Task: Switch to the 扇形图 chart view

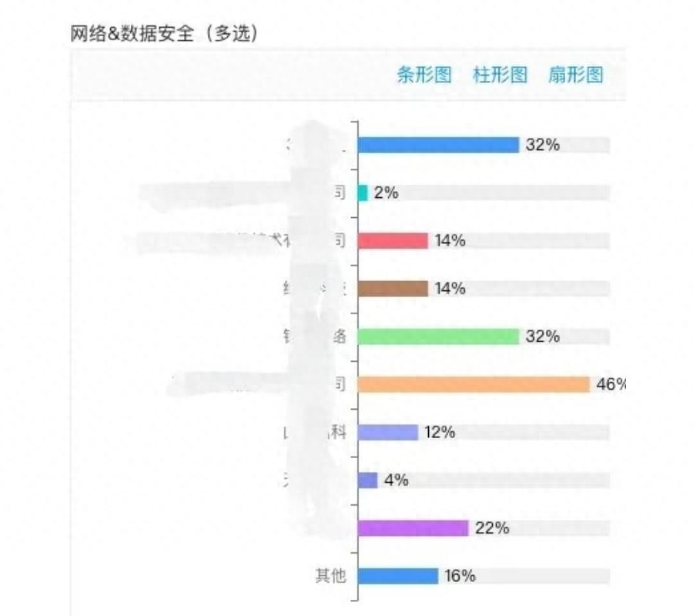Action: click(x=575, y=74)
